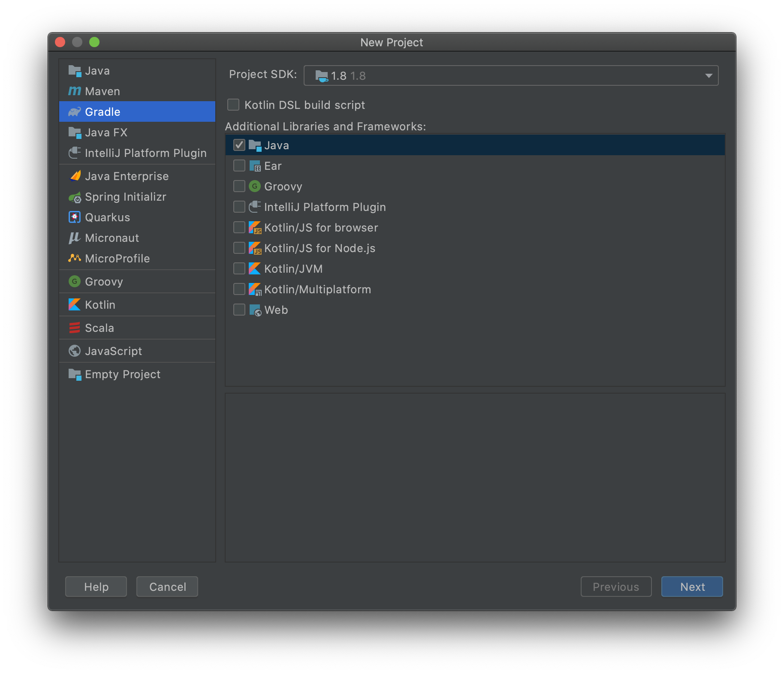This screenshot has width=784, height=674.
Task: Click the Quarkus icon
Action: point(75,217)
